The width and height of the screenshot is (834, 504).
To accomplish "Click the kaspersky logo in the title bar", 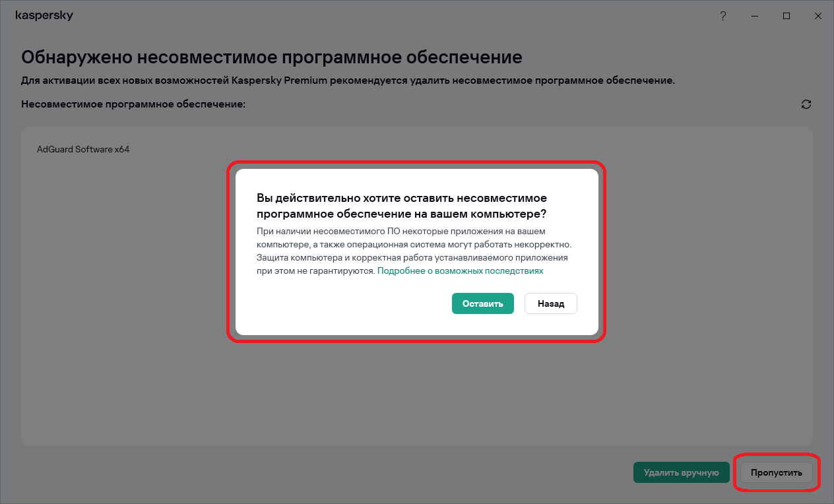I will coord(44,15).
